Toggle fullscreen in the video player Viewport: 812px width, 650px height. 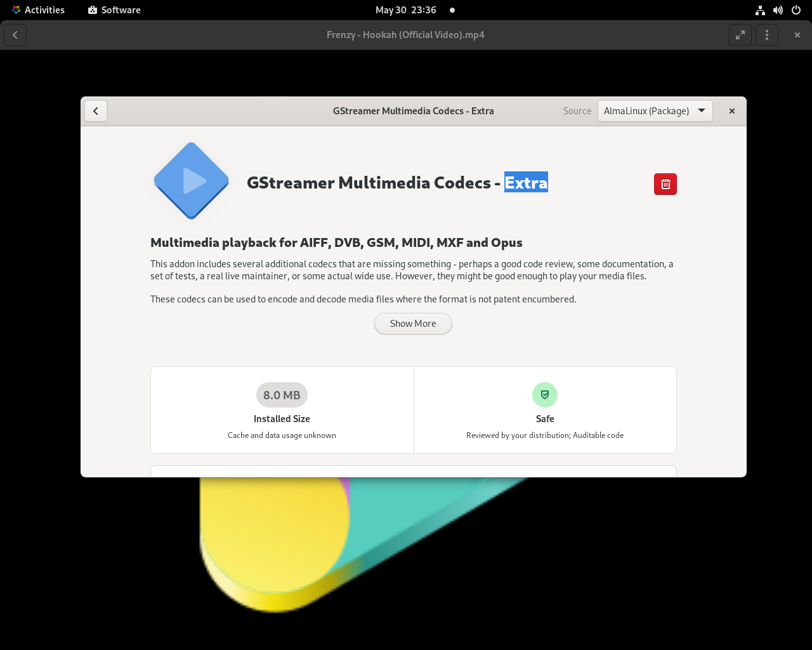(x=740, y=35)
